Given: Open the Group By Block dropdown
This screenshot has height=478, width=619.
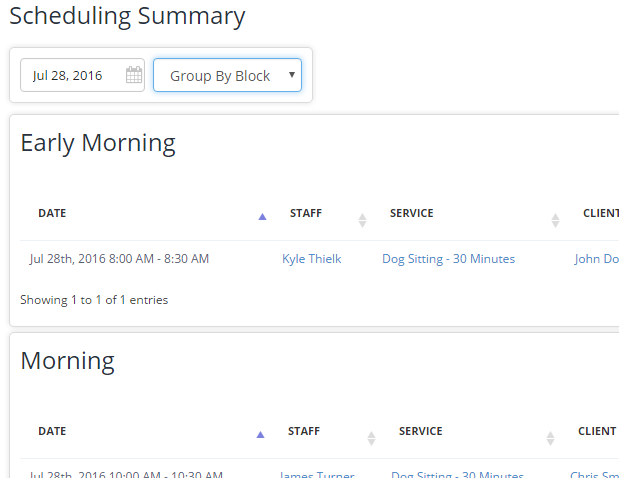Looking at the screenshot, I should tap(227, 75).
